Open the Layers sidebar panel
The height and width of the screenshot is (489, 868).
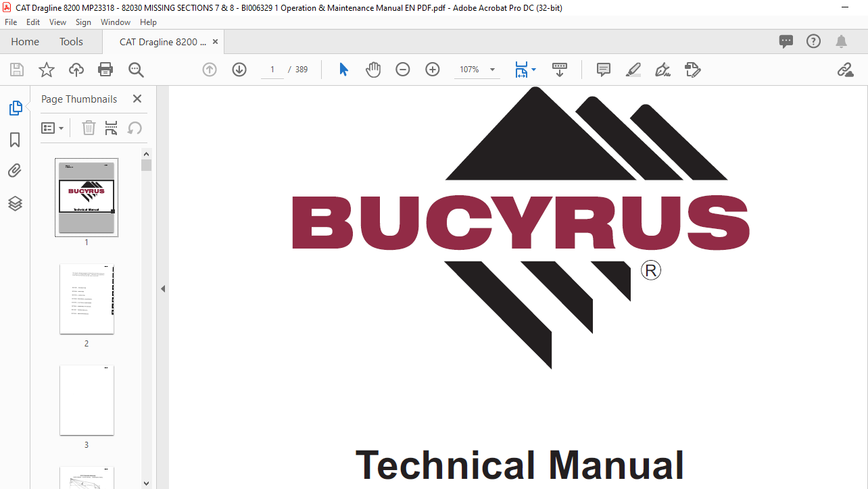point(15,203)
